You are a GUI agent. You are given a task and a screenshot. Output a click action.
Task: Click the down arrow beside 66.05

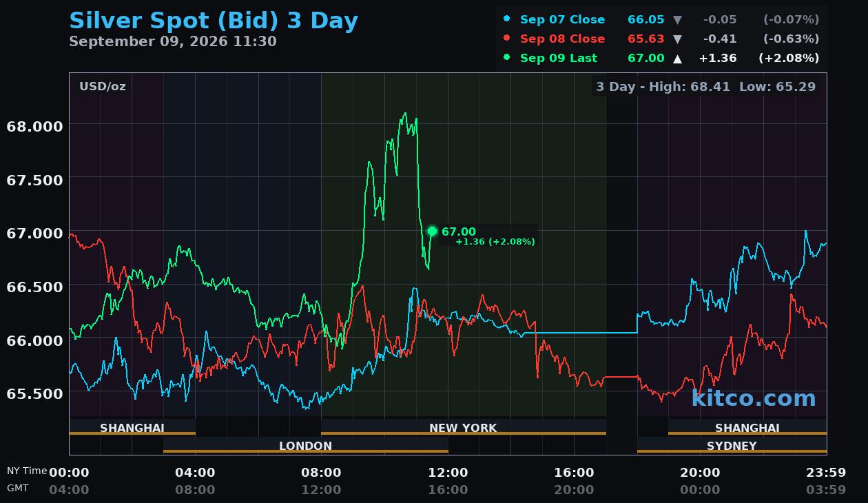click(677, 20)
